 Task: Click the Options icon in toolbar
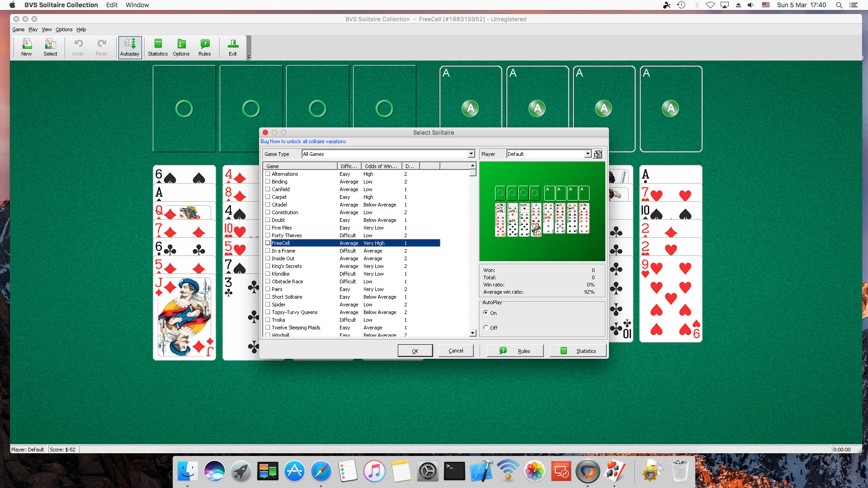(x=181, y=47)
